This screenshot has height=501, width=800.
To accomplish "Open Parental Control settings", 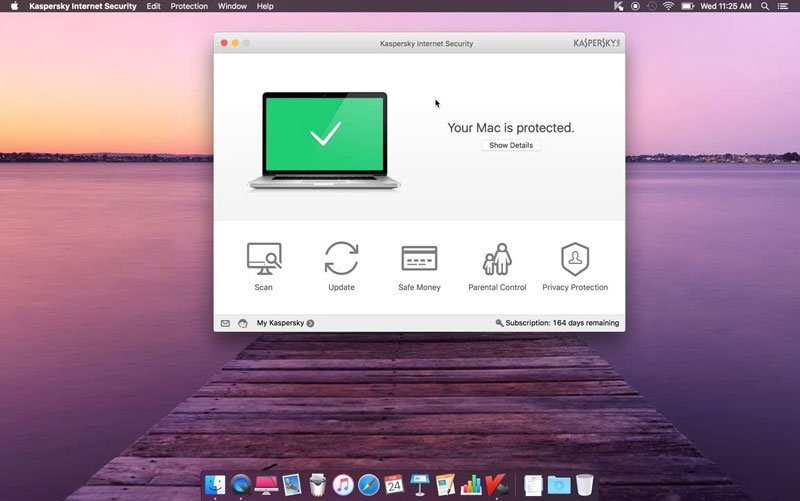I will coord(497,267).
